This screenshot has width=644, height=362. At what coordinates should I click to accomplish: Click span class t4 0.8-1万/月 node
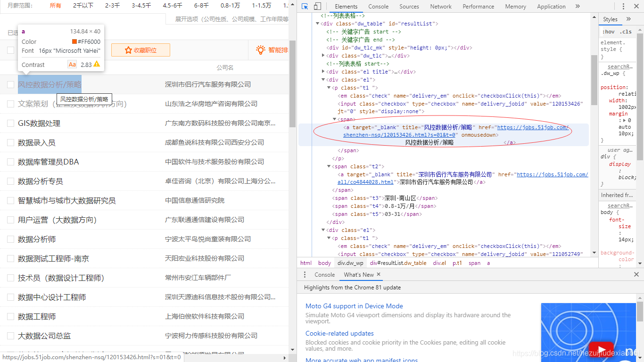point(384,206)
